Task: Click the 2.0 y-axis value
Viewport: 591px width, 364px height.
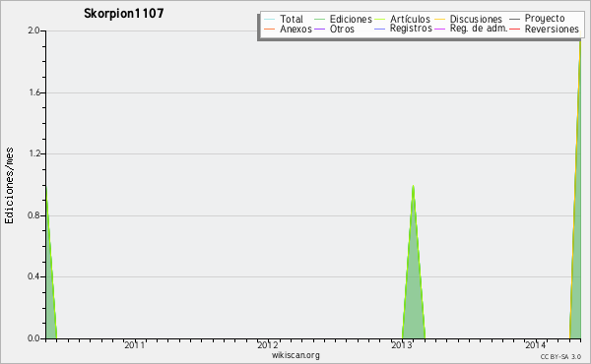Action: [33, 30]
